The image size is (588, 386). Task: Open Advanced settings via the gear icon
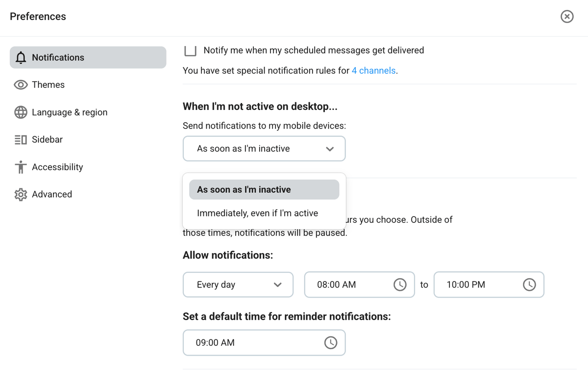click(20, 194)
